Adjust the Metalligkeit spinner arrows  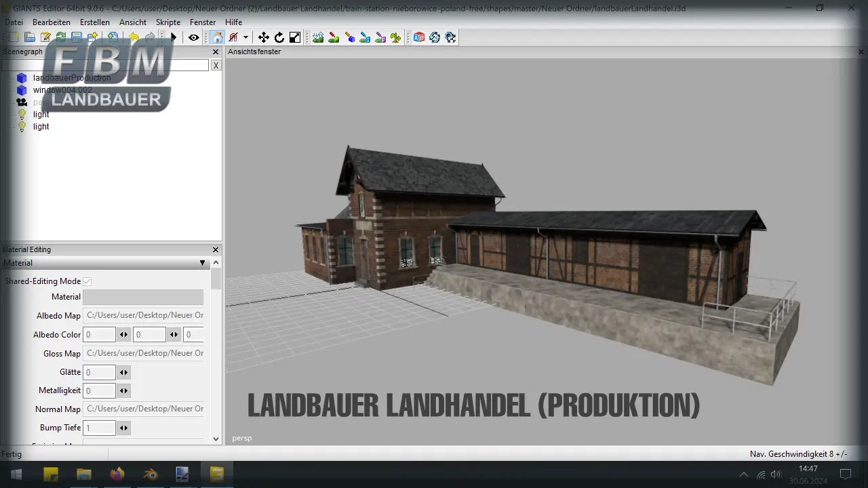[x=123, y=390]
